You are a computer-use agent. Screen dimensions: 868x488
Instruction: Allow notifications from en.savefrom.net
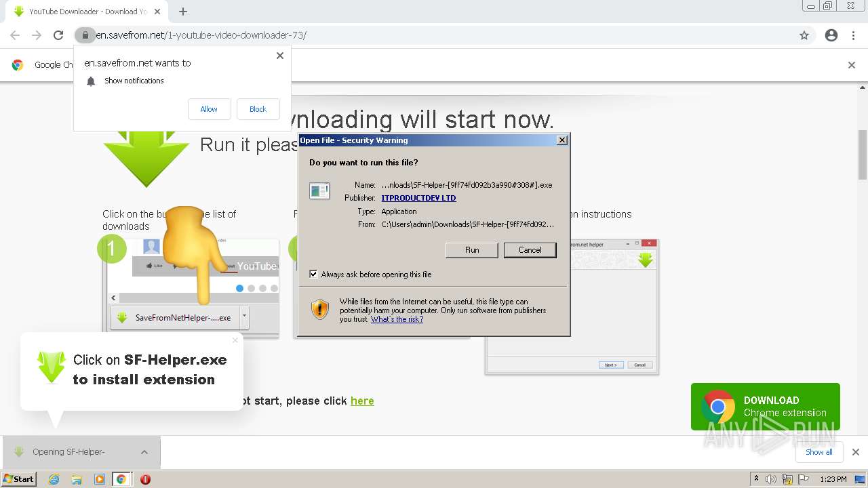pyautogui.click(x=209, y=109)
